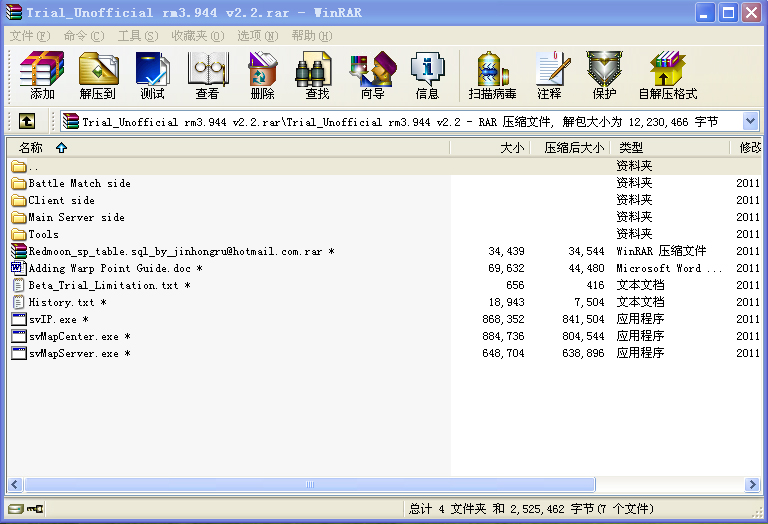Sort by 大小 column header
The height and width of the screenshot is (524, 768).
(490, 147)
